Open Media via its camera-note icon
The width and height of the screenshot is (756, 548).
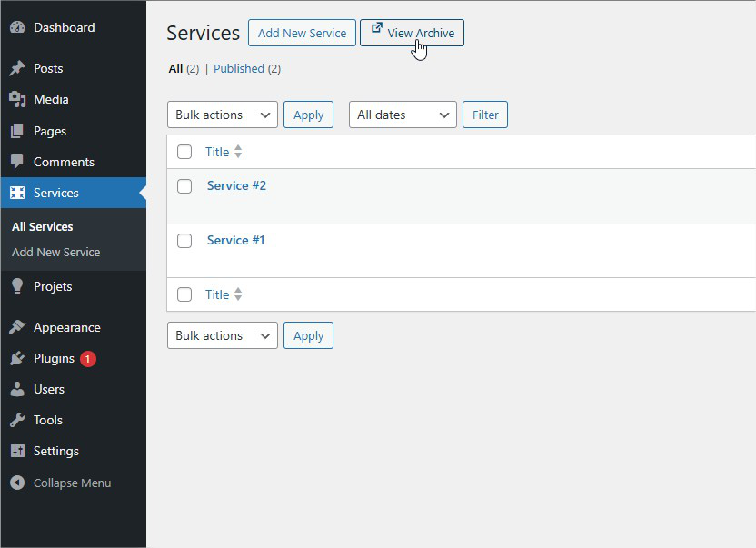click(x=17, y=99)
